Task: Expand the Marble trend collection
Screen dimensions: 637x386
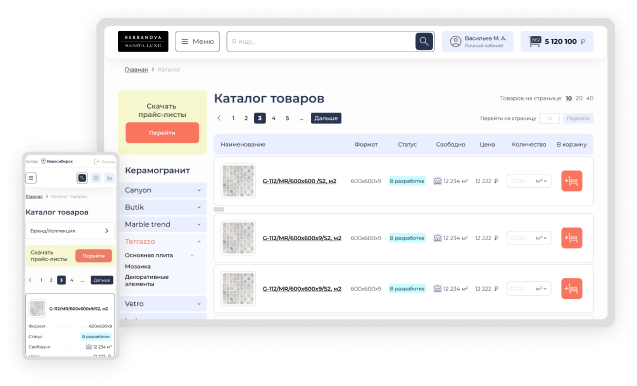Action: click(163, 224)
